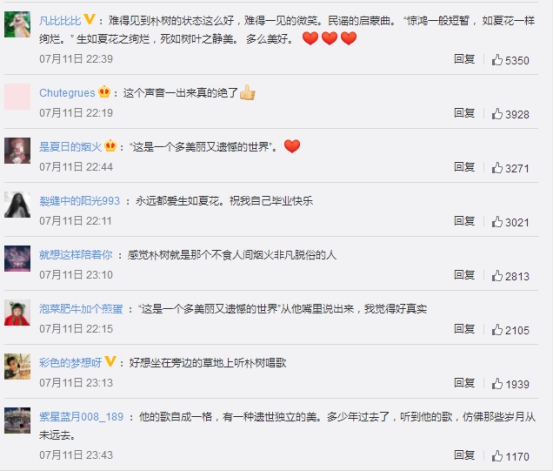Reply to 紫星蓝月008_189's comment
Image resolution: width=554 pixels, height=471 pixels.
pyautogui.click(x=464, y=455)
